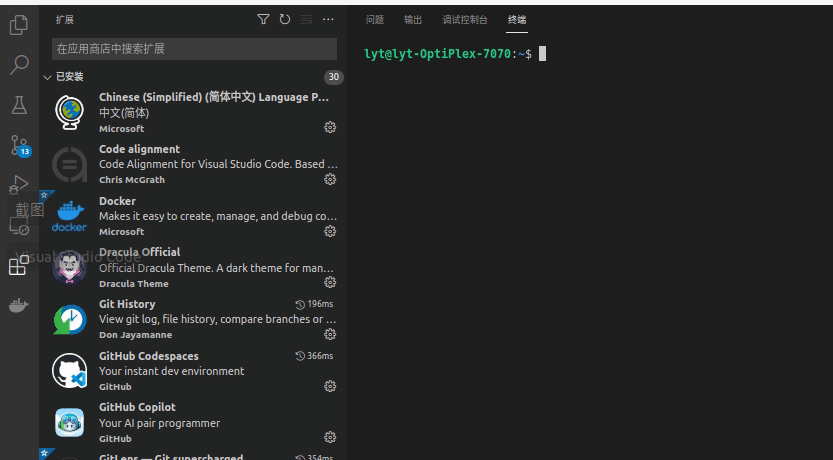This screenshot has width=833, height=460.
Task: Open the extensions panel more actions menu
Action: pos(328,20)
